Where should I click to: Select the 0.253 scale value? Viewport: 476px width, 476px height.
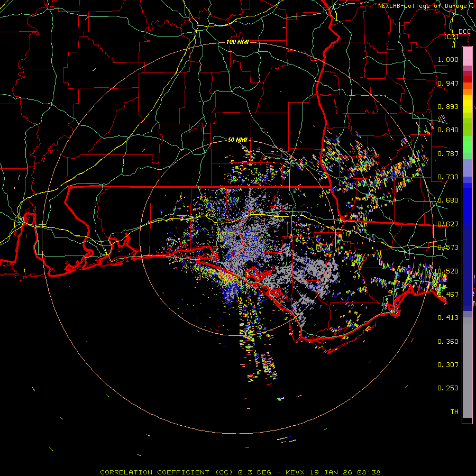(448, 388)
